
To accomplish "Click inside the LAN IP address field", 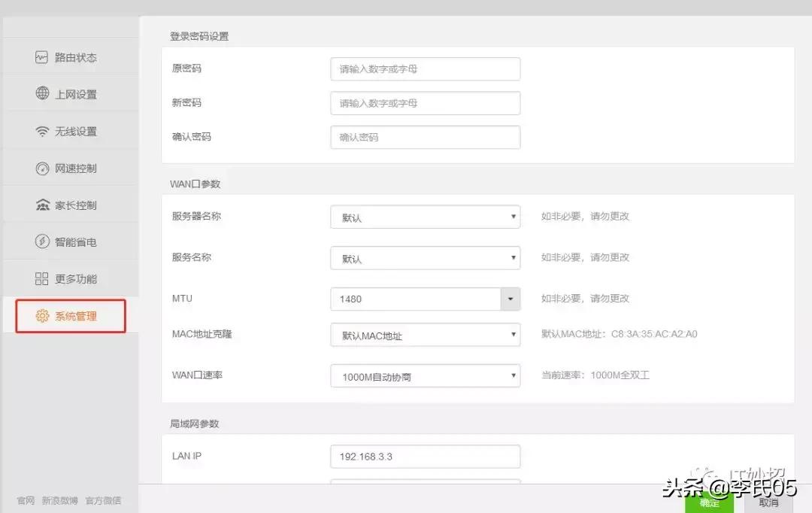I will coord(425,456).
